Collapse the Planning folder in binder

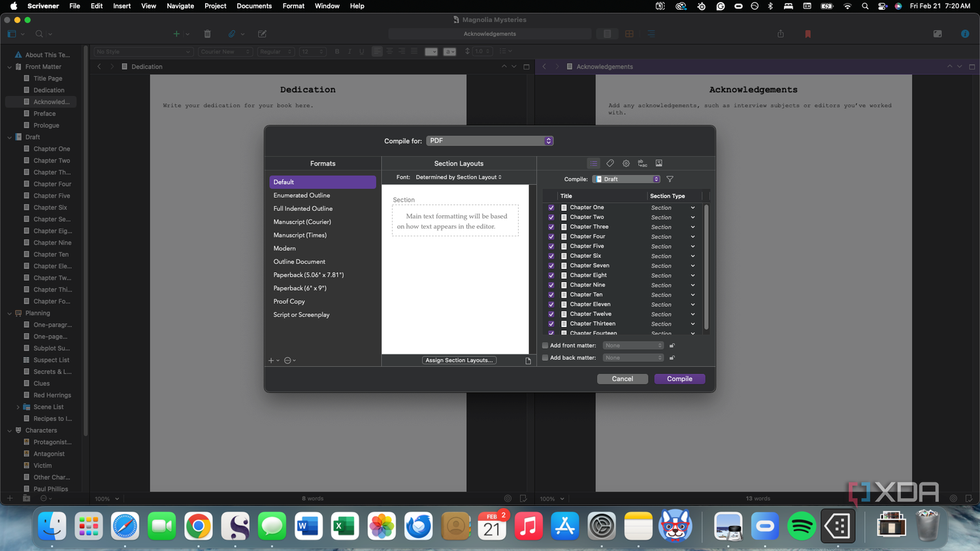[9, 313]
